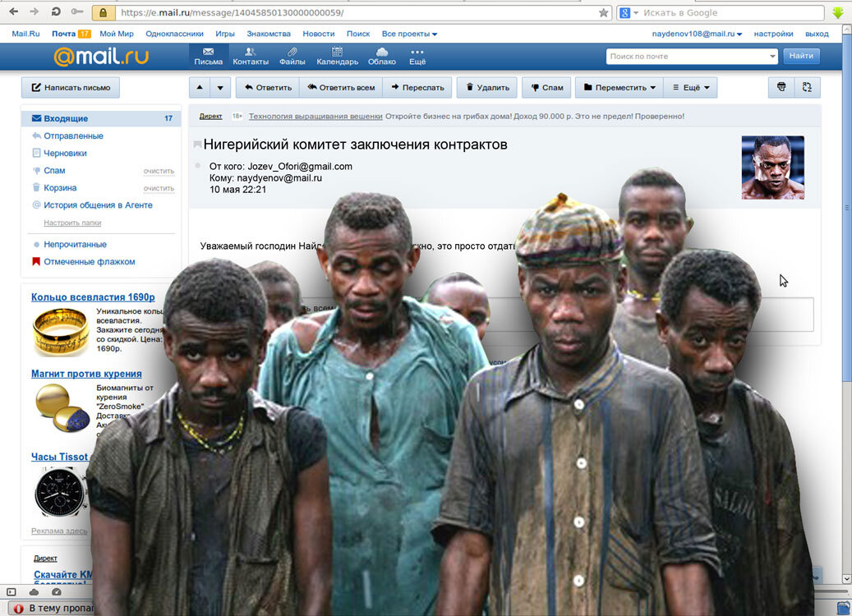Toggle flag next to message subject
The image size is (852, 616).
point(197,145)
